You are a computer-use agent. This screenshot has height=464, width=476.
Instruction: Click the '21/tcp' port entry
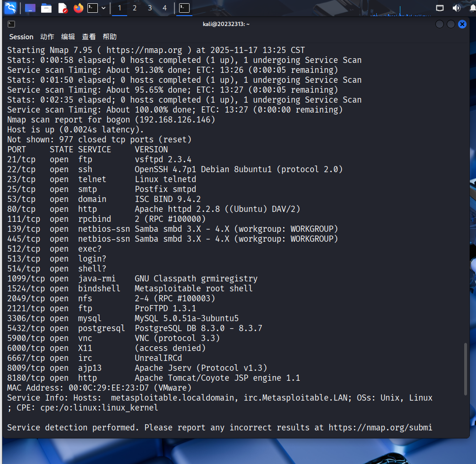pos(21,159)
